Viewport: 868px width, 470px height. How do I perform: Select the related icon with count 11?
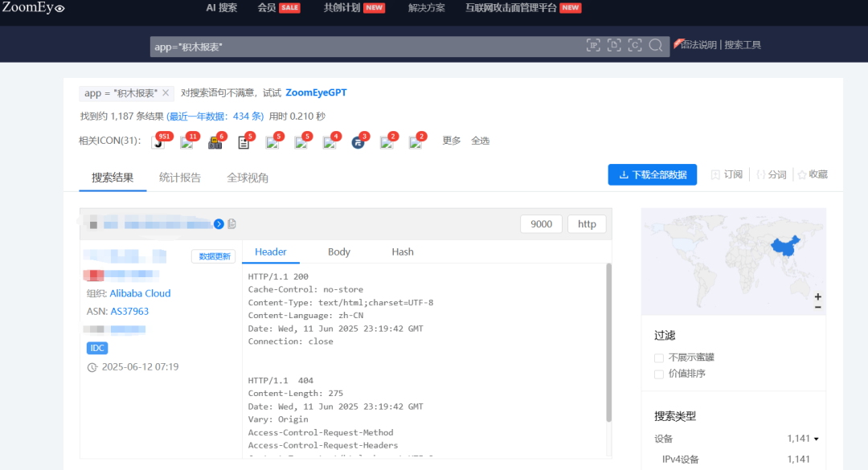click(187, 143)
